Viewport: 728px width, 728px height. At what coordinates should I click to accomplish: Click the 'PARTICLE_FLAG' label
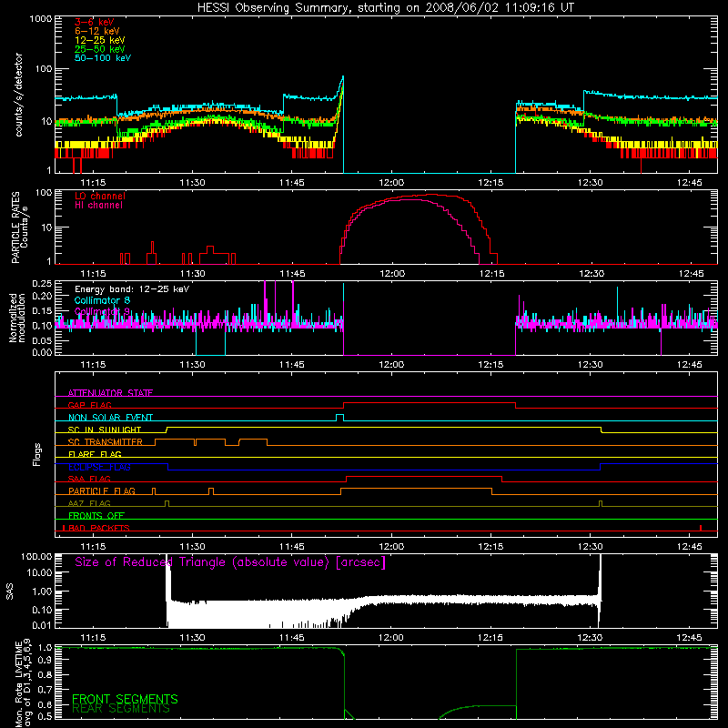pos(102,491)
